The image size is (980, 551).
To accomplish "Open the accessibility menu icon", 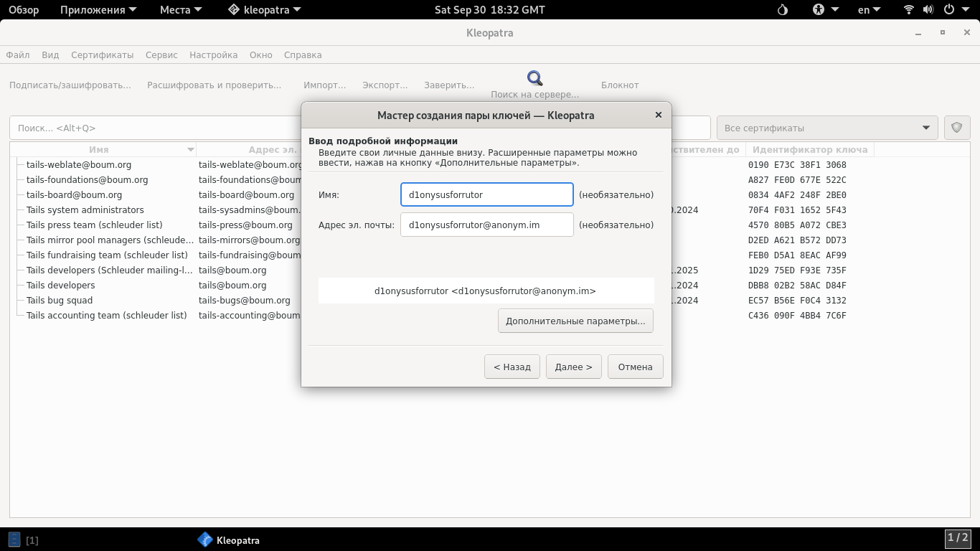I will tap(819, 10).
